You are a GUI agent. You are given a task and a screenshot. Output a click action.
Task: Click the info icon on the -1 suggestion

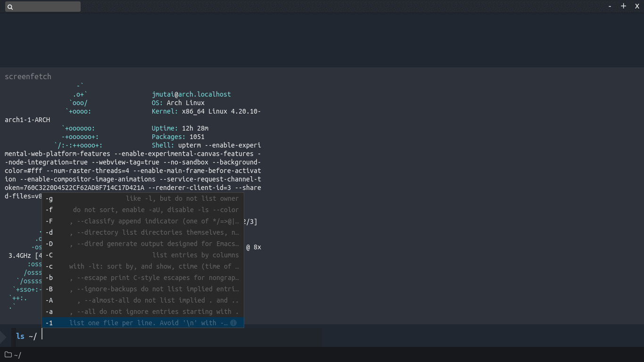click(233, 323)
